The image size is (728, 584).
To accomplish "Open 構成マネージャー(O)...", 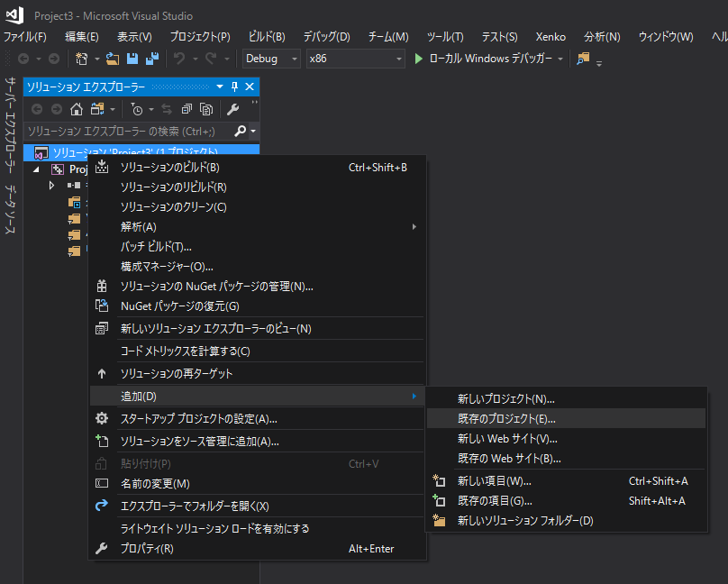I will coord(258,267).
